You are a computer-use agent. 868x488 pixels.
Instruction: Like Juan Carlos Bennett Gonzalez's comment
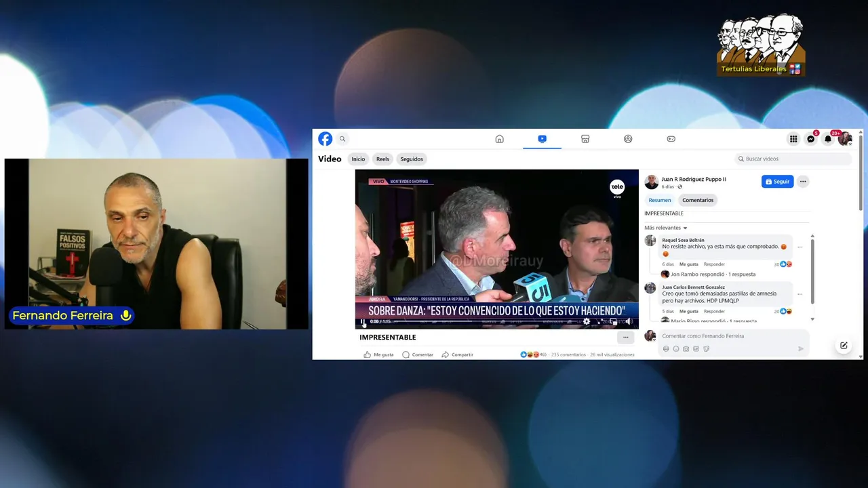(x=689, y=311)
